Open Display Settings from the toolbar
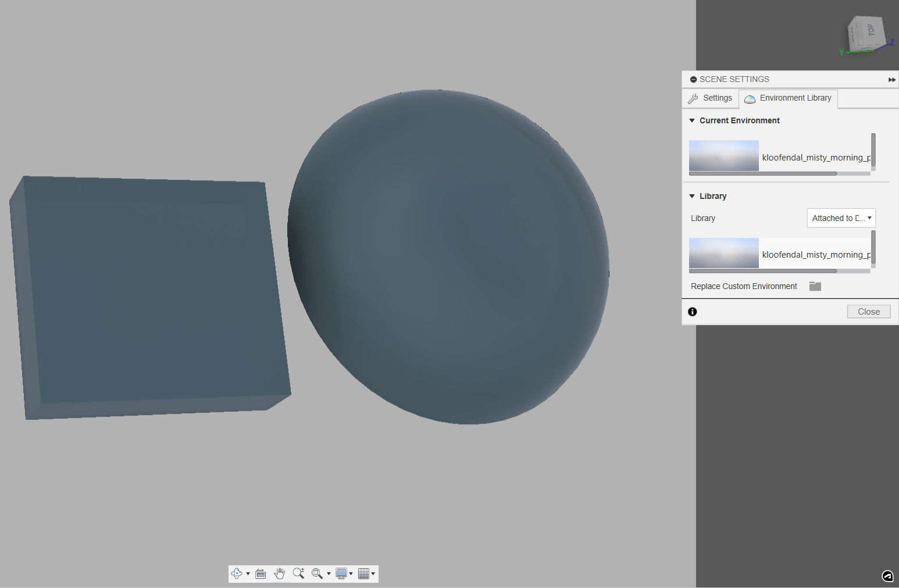The image size is (899, 588). (341, 573)
